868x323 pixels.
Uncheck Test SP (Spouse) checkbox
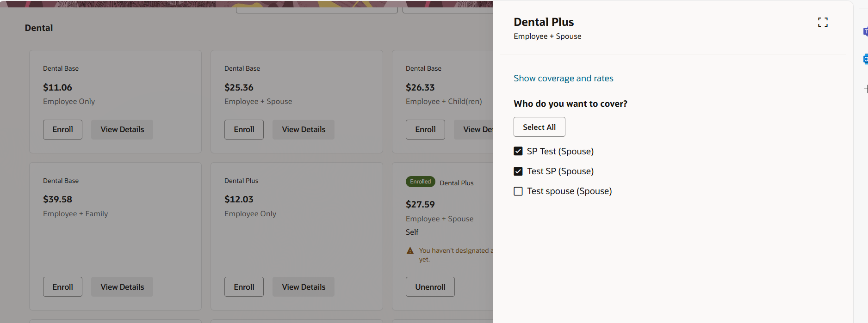[x=518, y=171]
